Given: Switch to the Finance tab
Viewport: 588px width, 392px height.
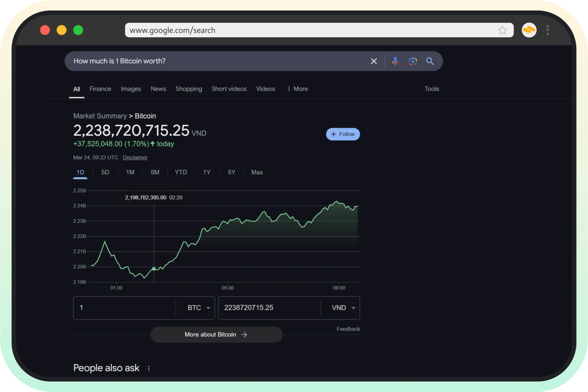Looking at the screenshot, I should [x=100, y=89].
